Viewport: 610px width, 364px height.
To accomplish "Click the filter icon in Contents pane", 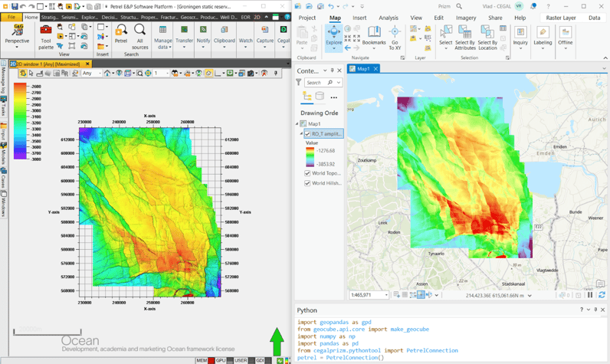I will 298,83.
